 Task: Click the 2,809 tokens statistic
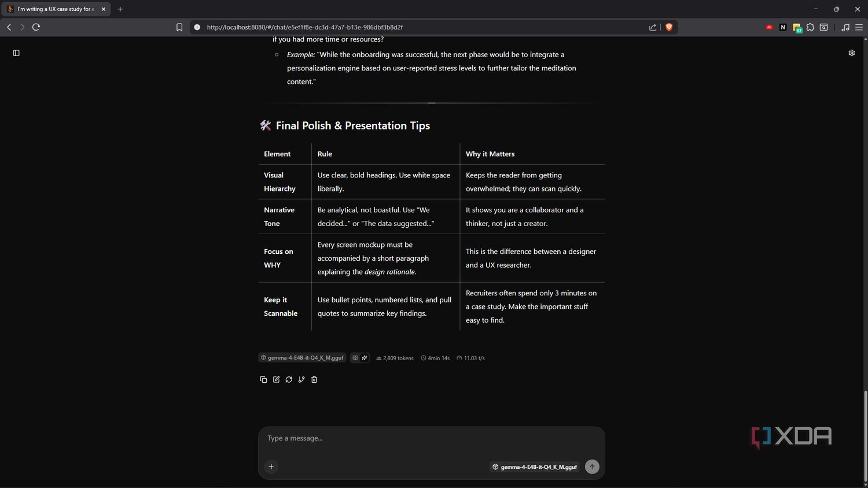pos(395,358)
